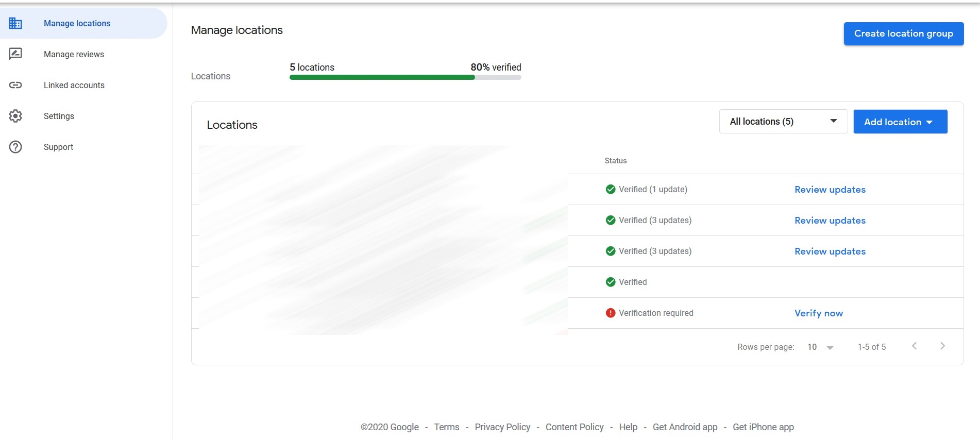
Task: Change Rows per page dropdown value
Action: point(820,347)
